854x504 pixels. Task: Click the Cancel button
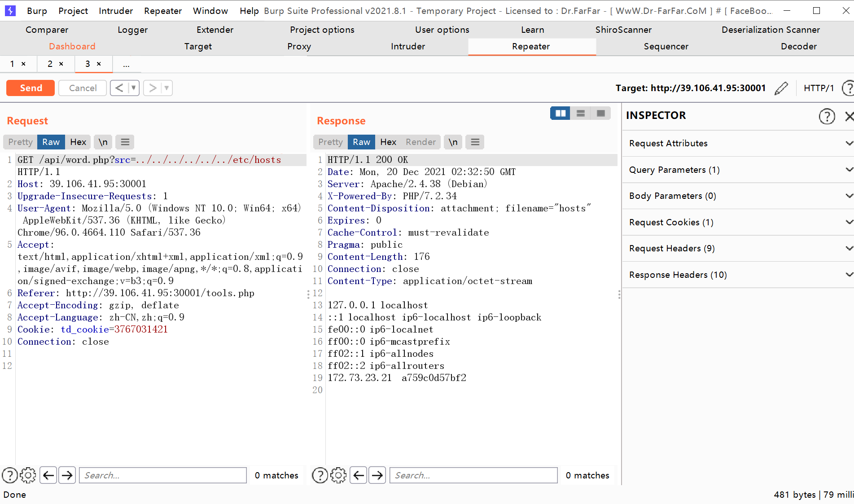tap(83, 88)
